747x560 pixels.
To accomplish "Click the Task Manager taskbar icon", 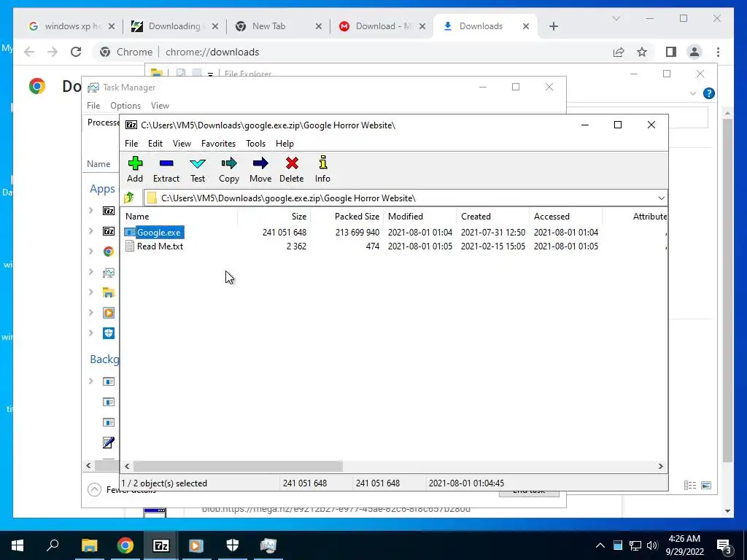I will (268, 545).
